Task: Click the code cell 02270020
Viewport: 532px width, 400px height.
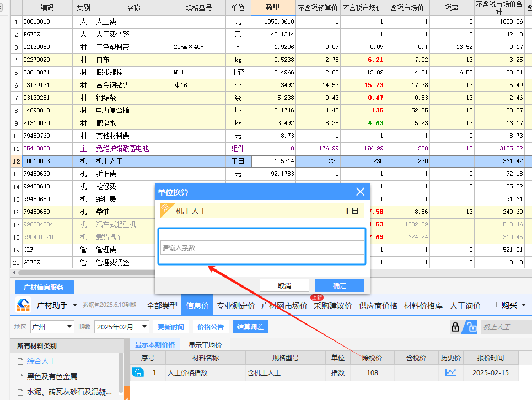Action: tap(47, 60)
